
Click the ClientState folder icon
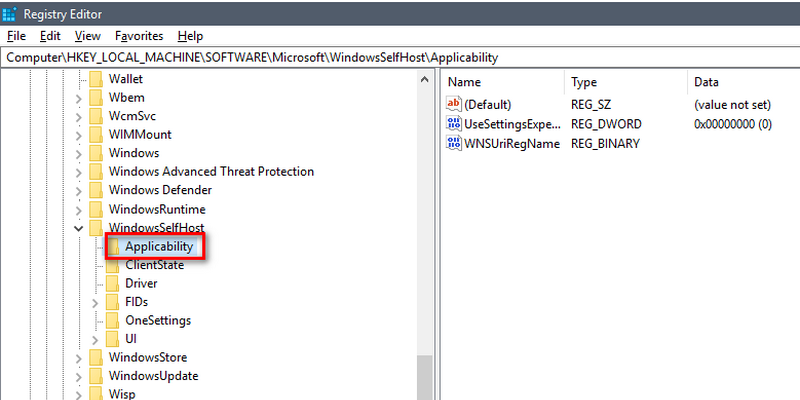coord(113,265)
